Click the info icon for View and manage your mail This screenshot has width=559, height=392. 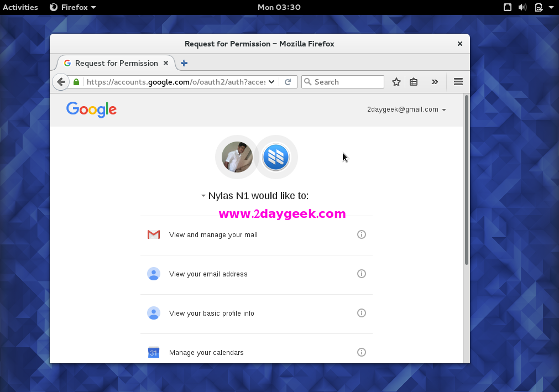tap(362, 234)
